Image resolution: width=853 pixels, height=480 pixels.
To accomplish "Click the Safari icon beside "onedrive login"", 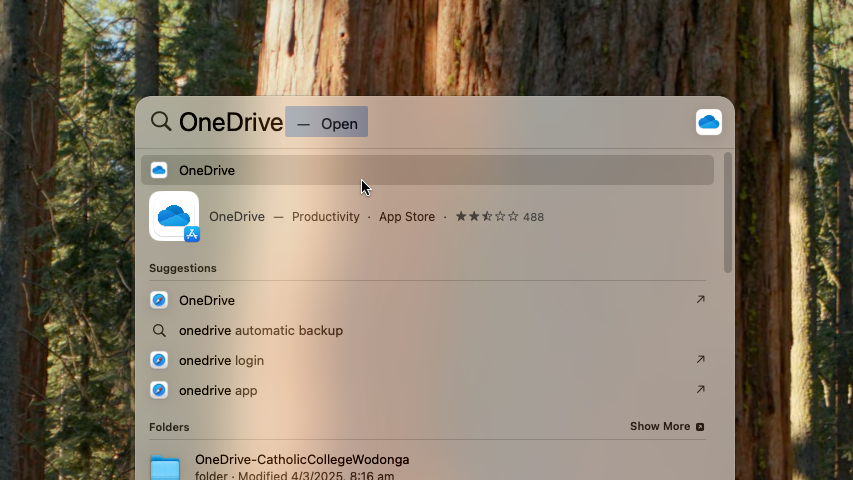I will coord(159,360).
